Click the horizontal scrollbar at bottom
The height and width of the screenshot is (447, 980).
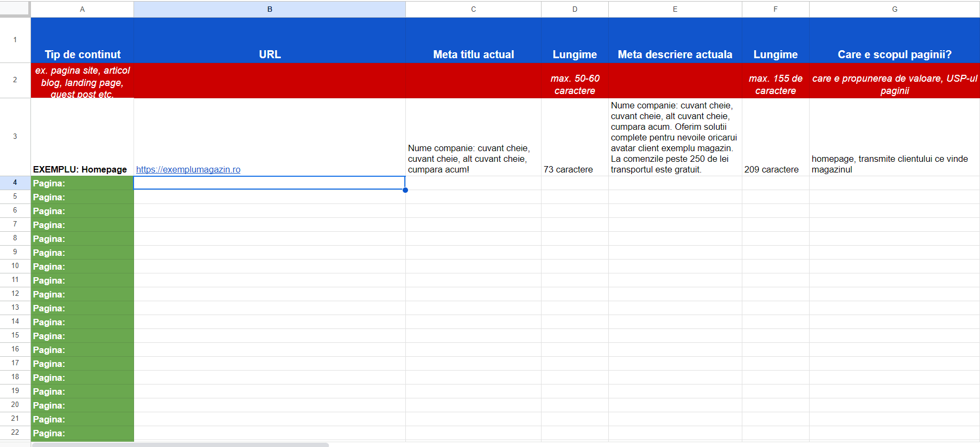[181, 444]
